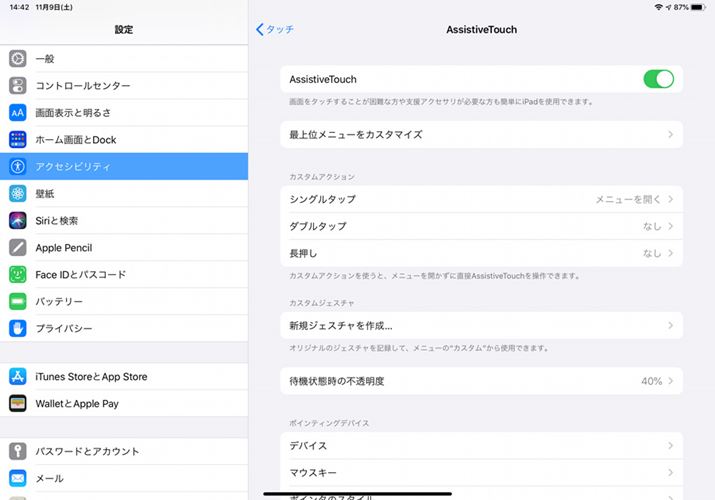This screenshot has height=500, width=715.
Task: Open デバイス row chevron
Action: point(670,446)
